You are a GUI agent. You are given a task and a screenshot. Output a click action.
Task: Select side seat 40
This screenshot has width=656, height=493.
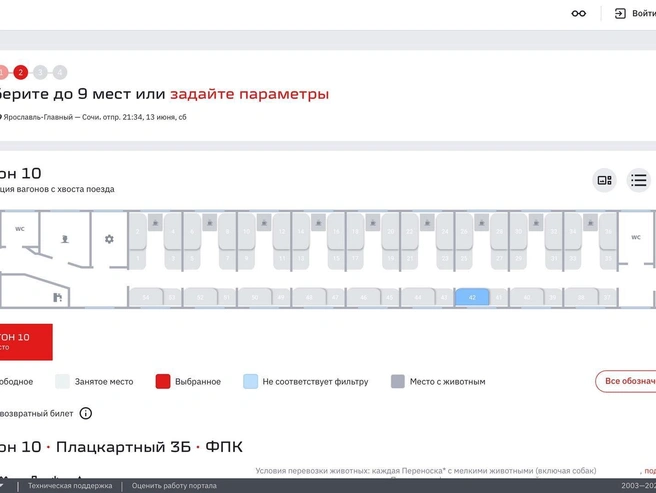526,297
